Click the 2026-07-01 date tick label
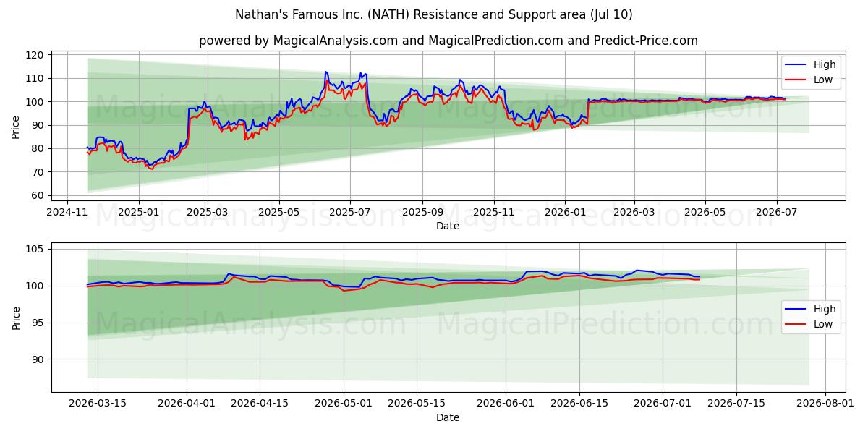The height and width of the screenshot is (434, 868). click(x=663, y=404)
